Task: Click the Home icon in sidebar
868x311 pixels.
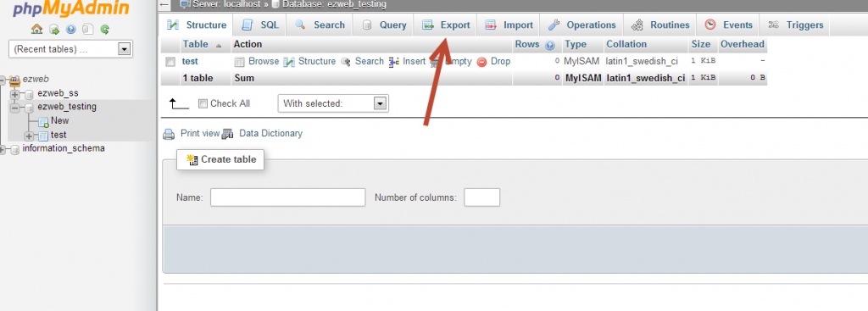Action: [37, 30]
